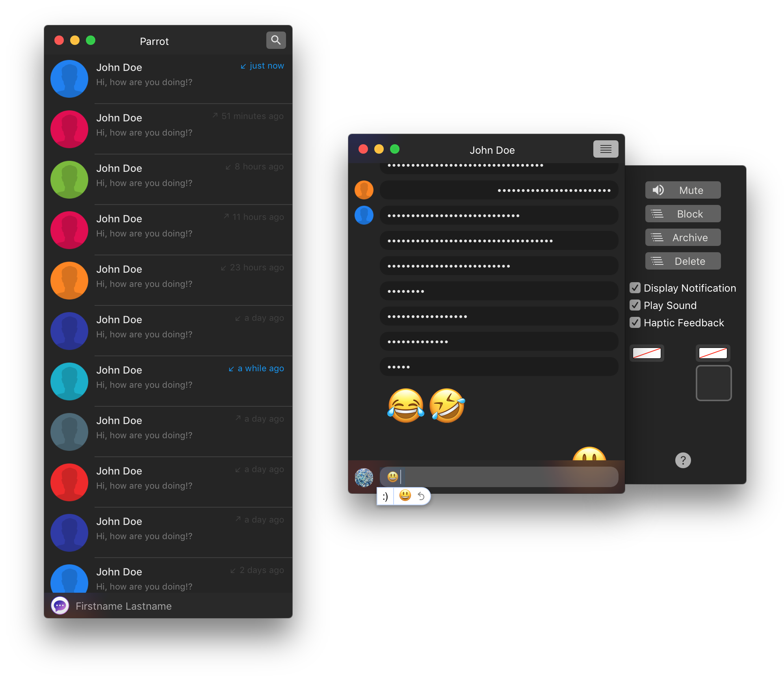This screenshot has height=681, width=784.
Task: Select the user's own avatar beside message field
Action: pyautogui.click(x=364, y=477)
